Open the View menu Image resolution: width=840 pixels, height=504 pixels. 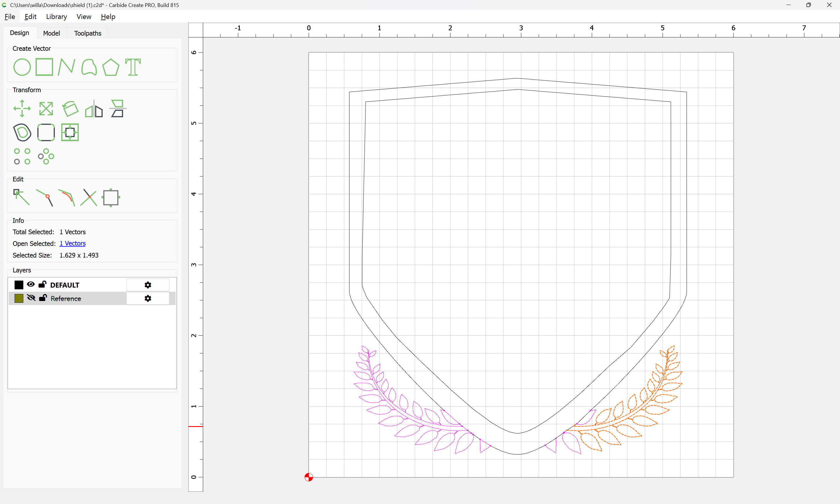point(84,17)
